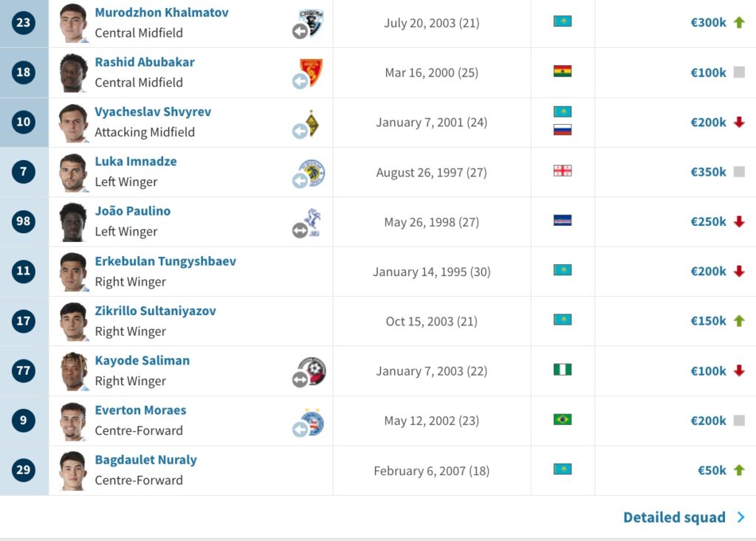Click Bagdaulet Nuraly's player photo
Screen dimensions: 756x541
[x=73, y=470]
